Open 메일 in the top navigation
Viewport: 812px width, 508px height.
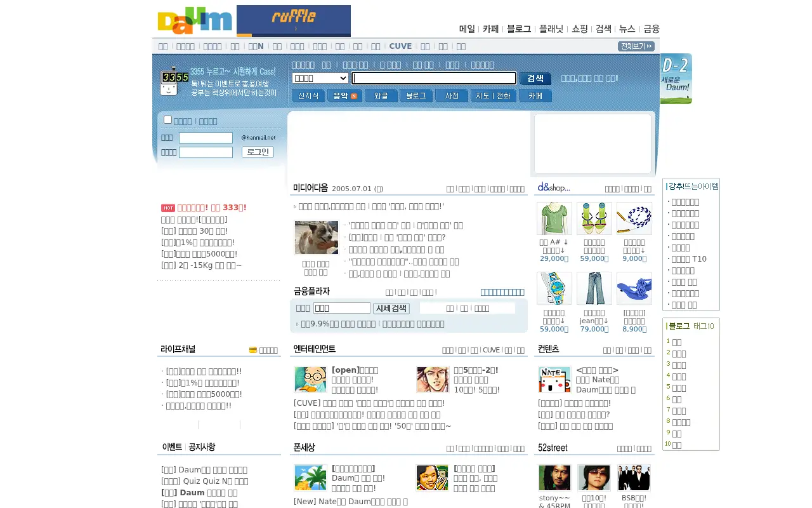click(x=467, y=29)
